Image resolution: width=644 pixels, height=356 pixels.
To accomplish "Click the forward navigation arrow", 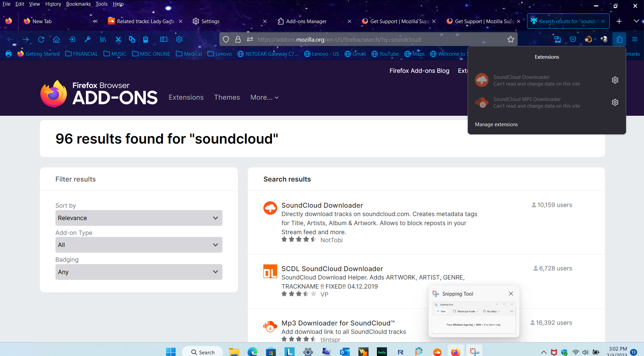I will click(26, 40).
